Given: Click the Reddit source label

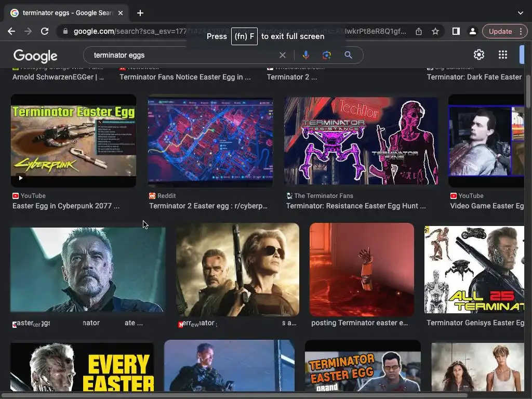Looking at the screenshot, I should coord(163,196).
